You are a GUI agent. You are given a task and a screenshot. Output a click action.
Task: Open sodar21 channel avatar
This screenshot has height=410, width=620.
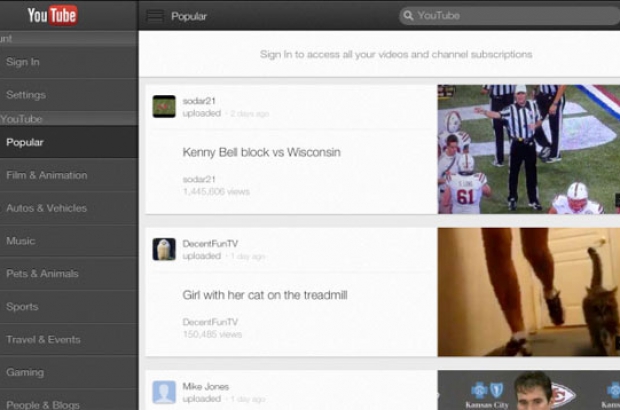(164, 106)
